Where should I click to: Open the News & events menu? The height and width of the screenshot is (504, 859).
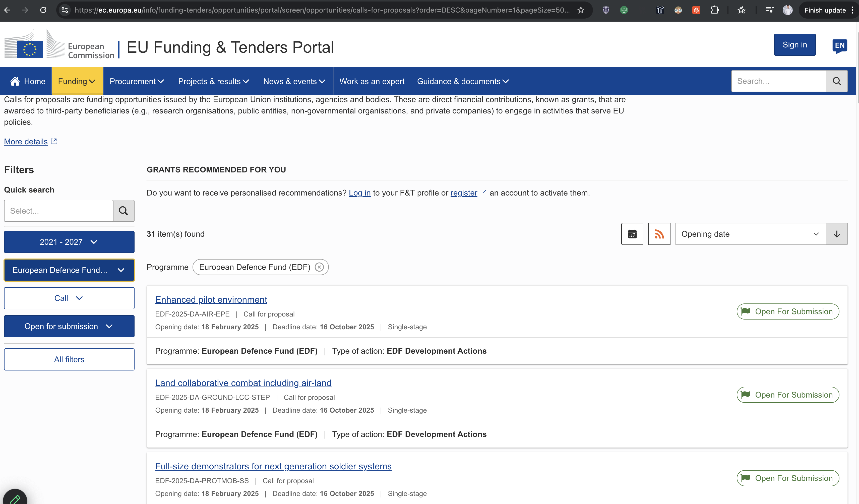click(294, 81)
